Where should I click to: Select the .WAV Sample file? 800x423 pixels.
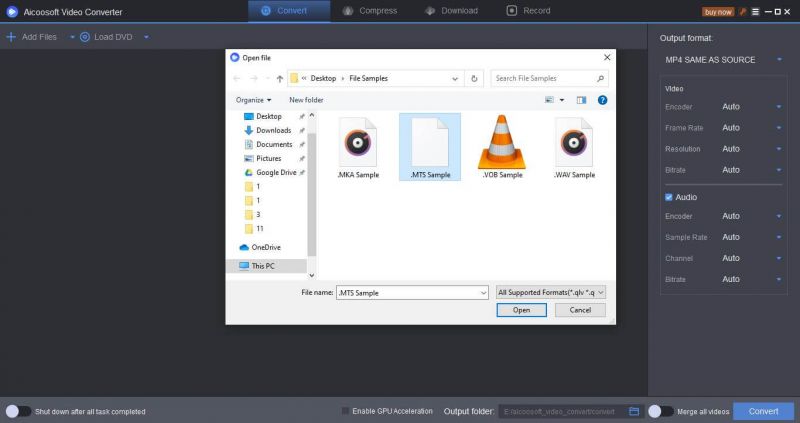pyautogui.click(x=574, y=148)
